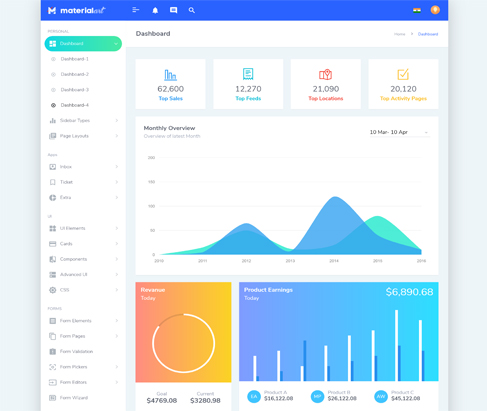Click the Top Locations map icon
The height and width of the screenshot is (411, 487).
[325, 74]
